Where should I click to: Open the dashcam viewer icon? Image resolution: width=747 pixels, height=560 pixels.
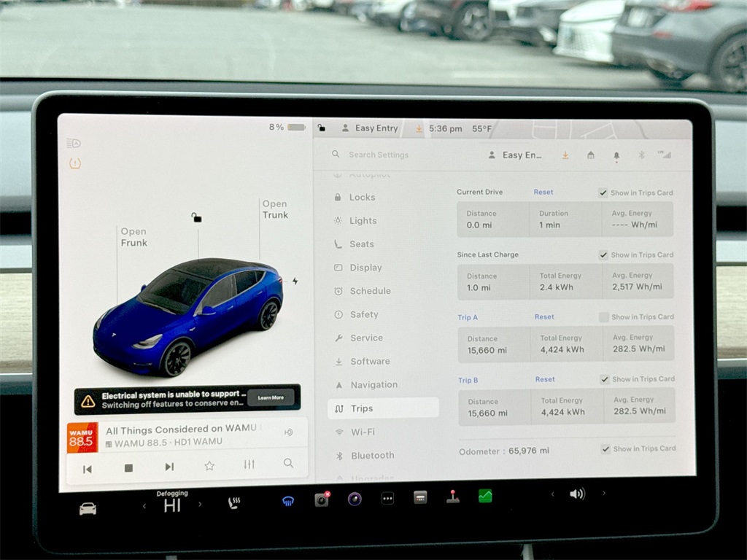click(x=322, y=499)
